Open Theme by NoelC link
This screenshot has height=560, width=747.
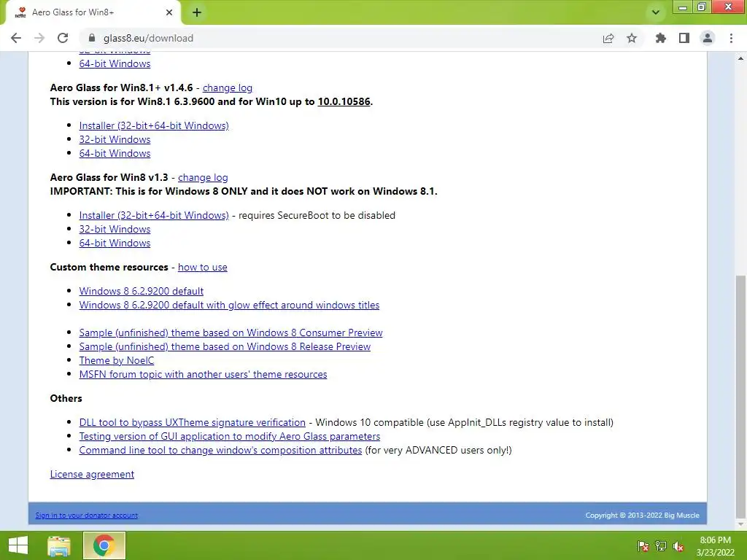(117, 360)
